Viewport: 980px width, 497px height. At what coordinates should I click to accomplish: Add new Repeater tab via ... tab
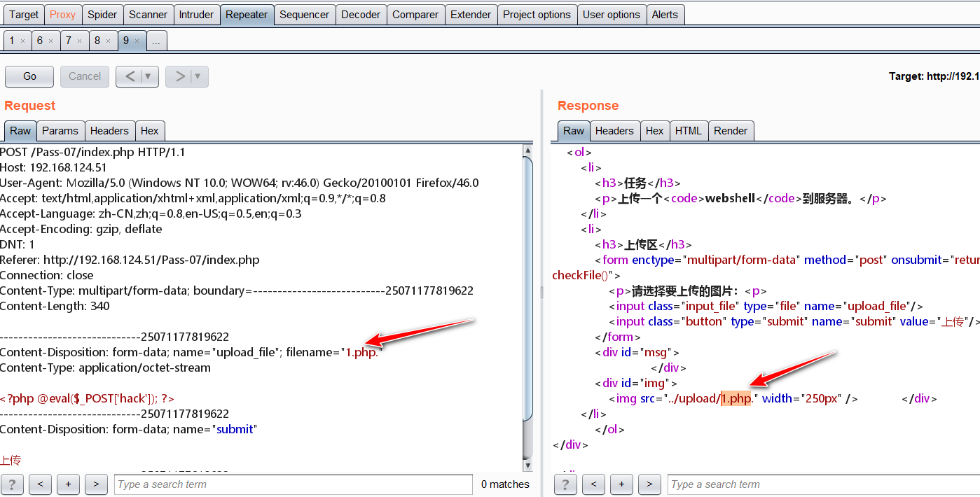click(x=156, y=41)
